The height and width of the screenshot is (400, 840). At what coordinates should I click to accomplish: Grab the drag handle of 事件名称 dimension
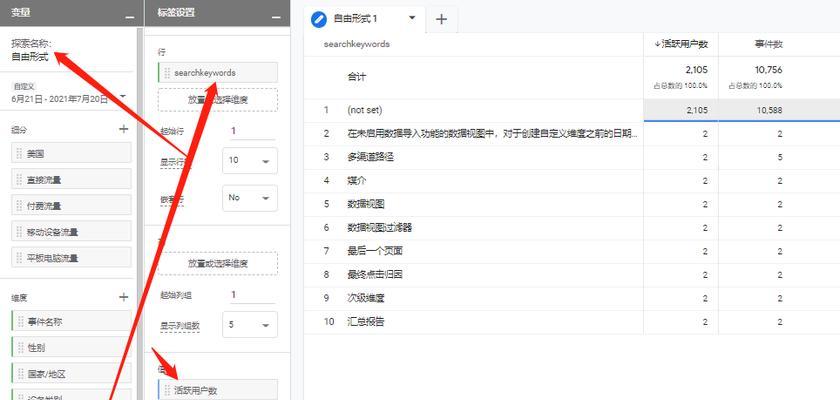tap(21, 322)
